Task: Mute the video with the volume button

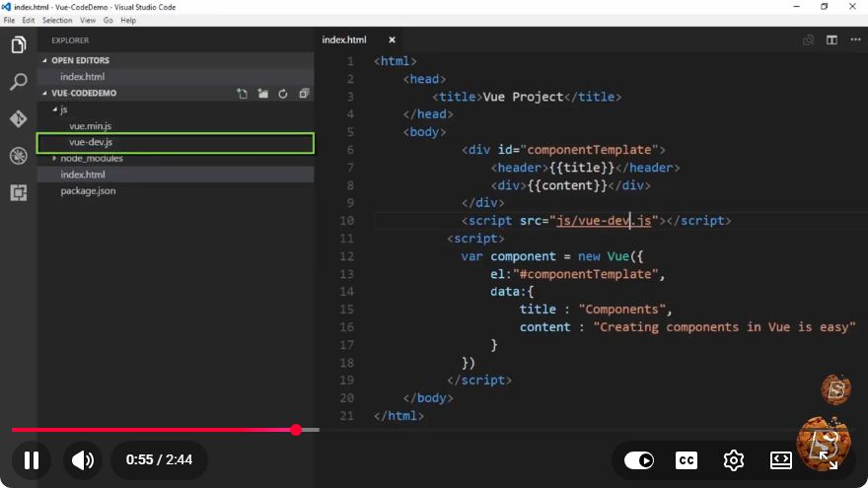Action: coord(83,460)
